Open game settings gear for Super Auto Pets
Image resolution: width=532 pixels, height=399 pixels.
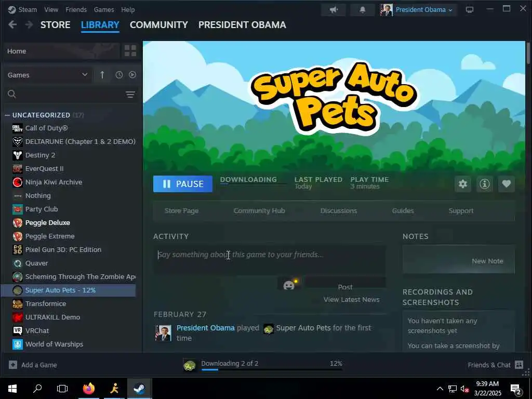click(463, 184)
